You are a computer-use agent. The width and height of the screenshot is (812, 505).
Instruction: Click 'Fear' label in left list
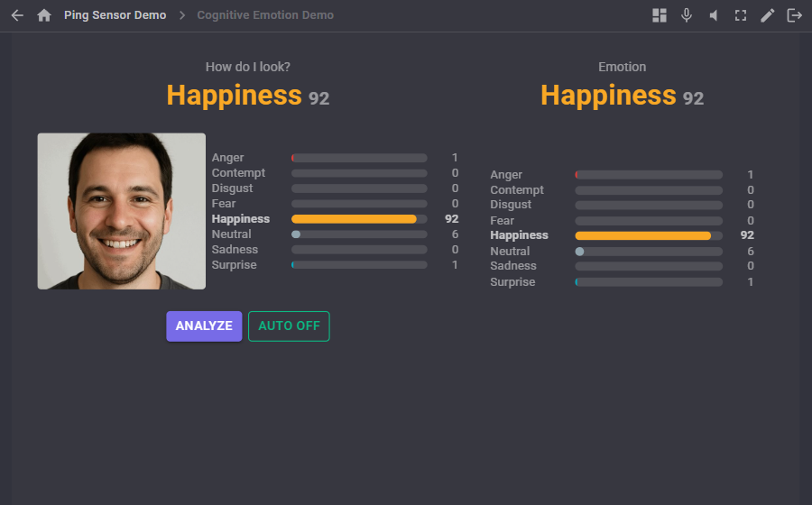click(x=223, y=203)
